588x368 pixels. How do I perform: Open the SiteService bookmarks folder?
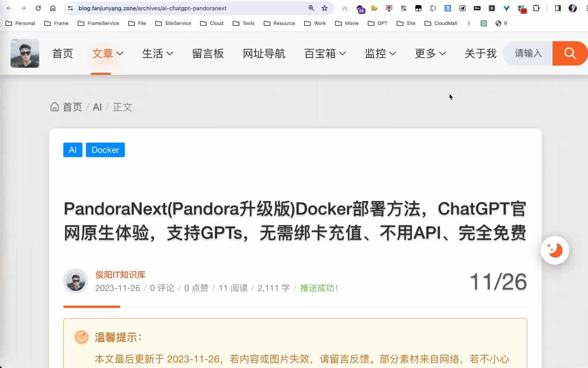(x=173, y=23)
